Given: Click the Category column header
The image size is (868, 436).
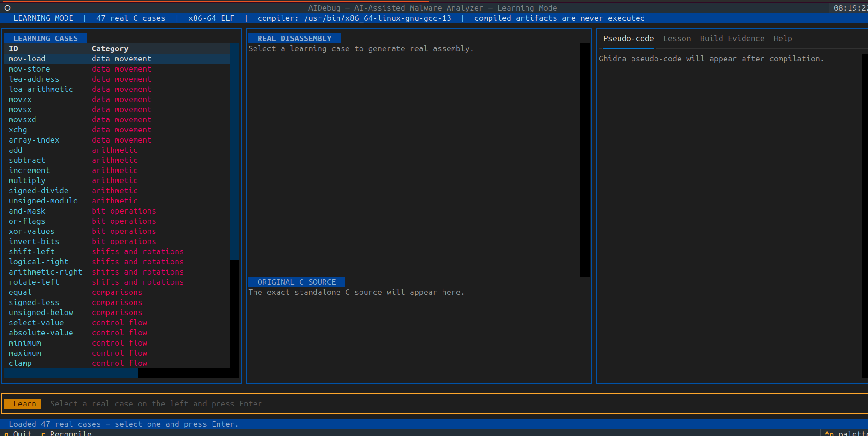Looking at the screenshot, I should [110, 48].
